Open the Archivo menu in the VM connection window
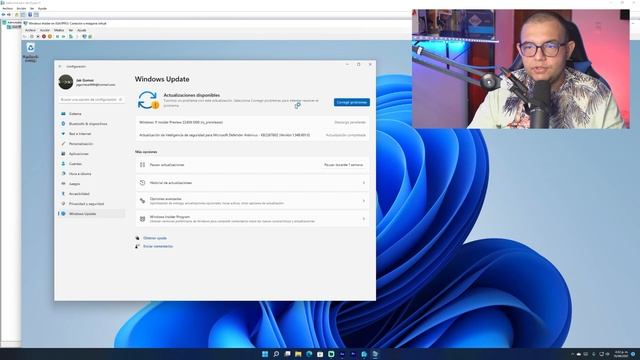The width and height of the screenshot is (640, 360). tap(30, 30)
